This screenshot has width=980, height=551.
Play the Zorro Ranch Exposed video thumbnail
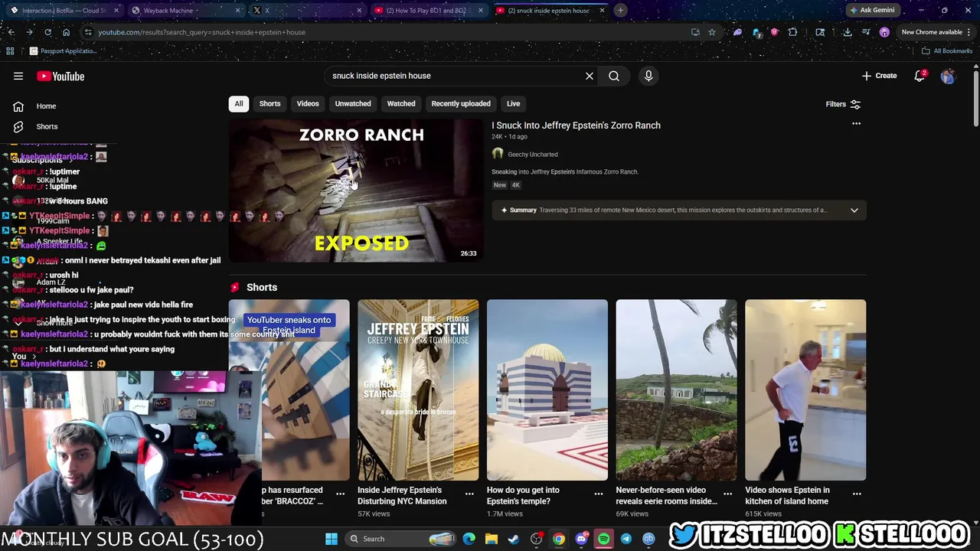tap(356, 191)
